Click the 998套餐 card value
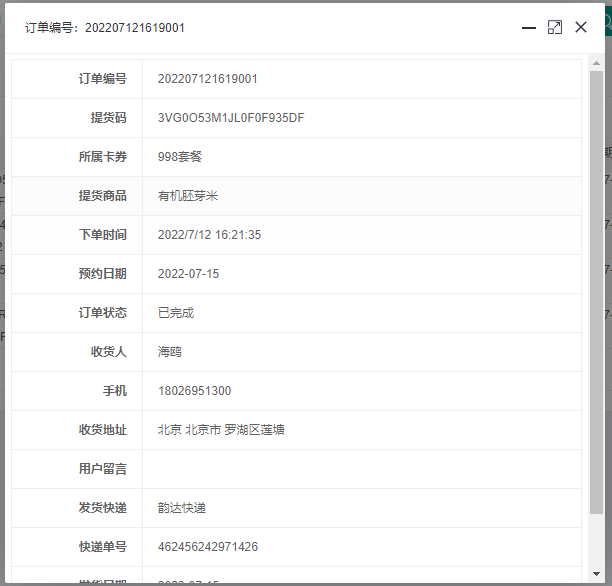This screenshot has height=586, width=612. [x=180, y=157]
